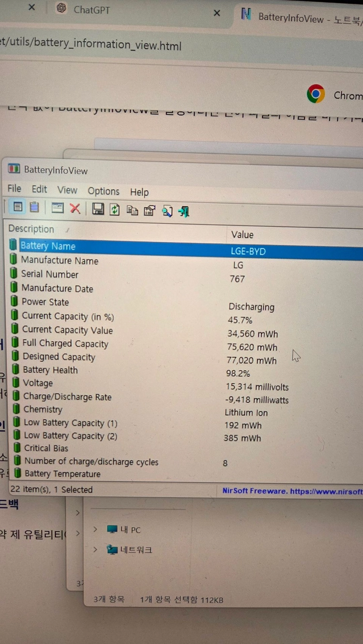Image resolution: width=363 pixels, height=644 pixels.
Task: Click the LGE-BYD value cell
Action: (248, 251)
